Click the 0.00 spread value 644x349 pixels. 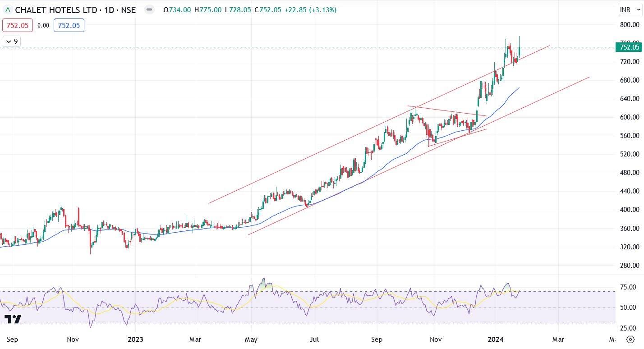pos(43,25)
